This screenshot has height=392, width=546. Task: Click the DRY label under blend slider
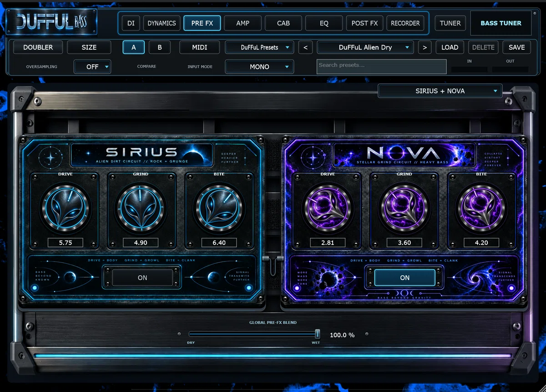point(191,343)
